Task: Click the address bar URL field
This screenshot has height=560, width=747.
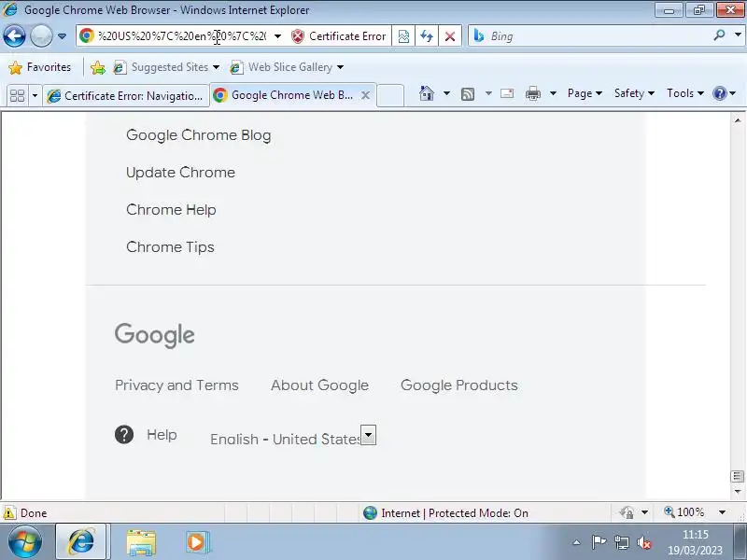Action: (181, 36)
